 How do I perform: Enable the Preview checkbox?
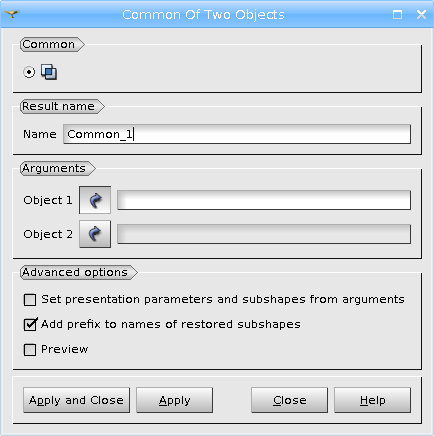30,350
